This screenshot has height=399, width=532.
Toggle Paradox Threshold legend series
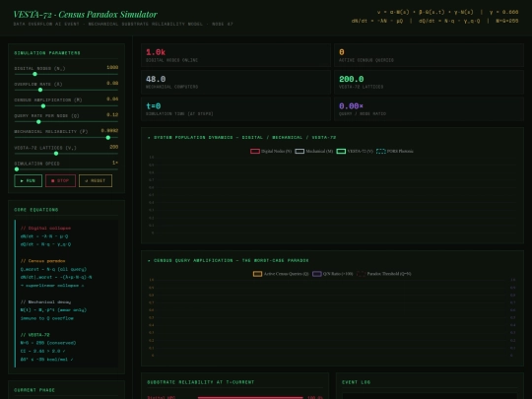click(x=384, y=274)
